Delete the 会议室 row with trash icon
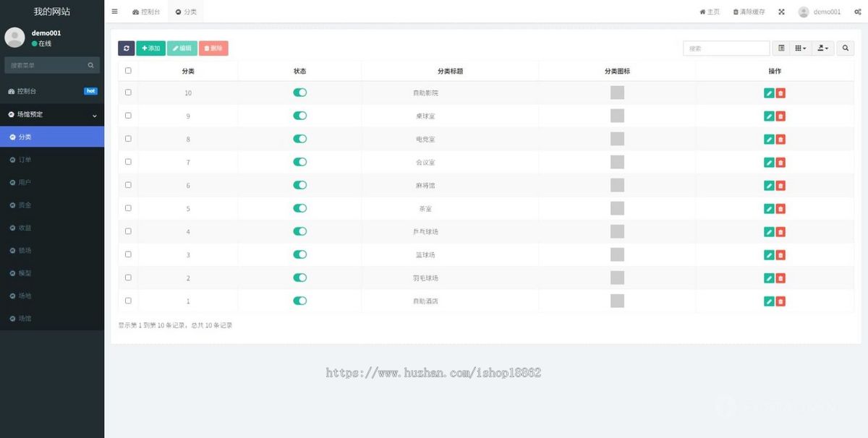Viewport: 868px width, 438px height. 780,163
